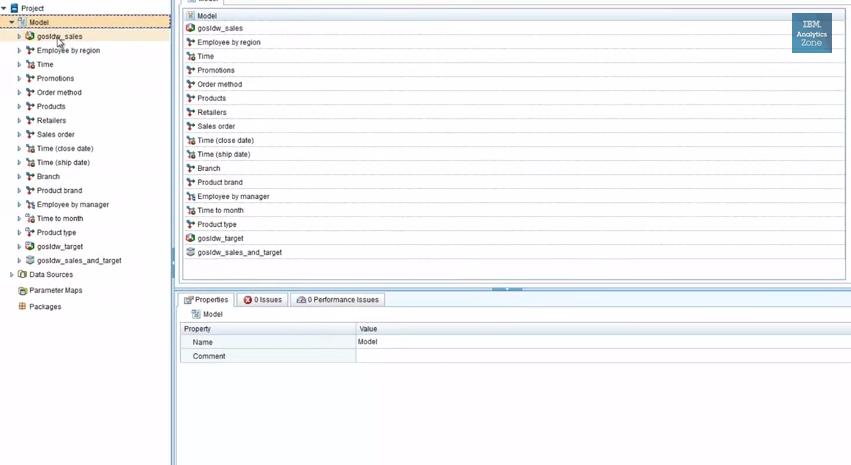Viewport: 851px width, 465px height.
Task: Click the Sales order icon in project tree
Action: 30,134
